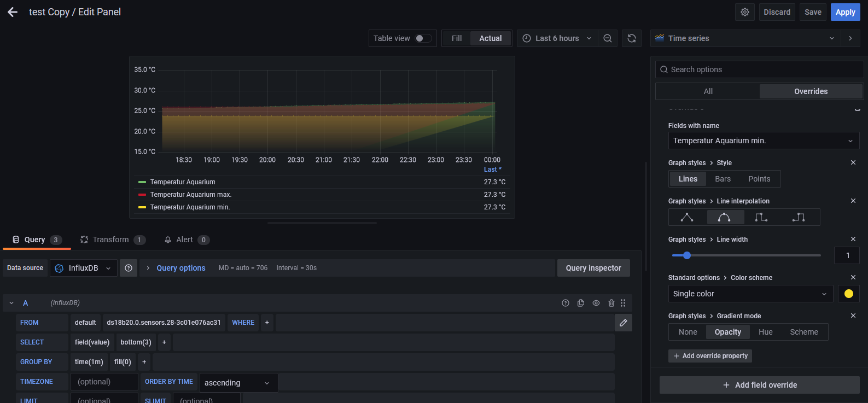Expand the Query options section
Image resolution: width=868 pixels, height=403 pixels.
[x=180, y=268]
